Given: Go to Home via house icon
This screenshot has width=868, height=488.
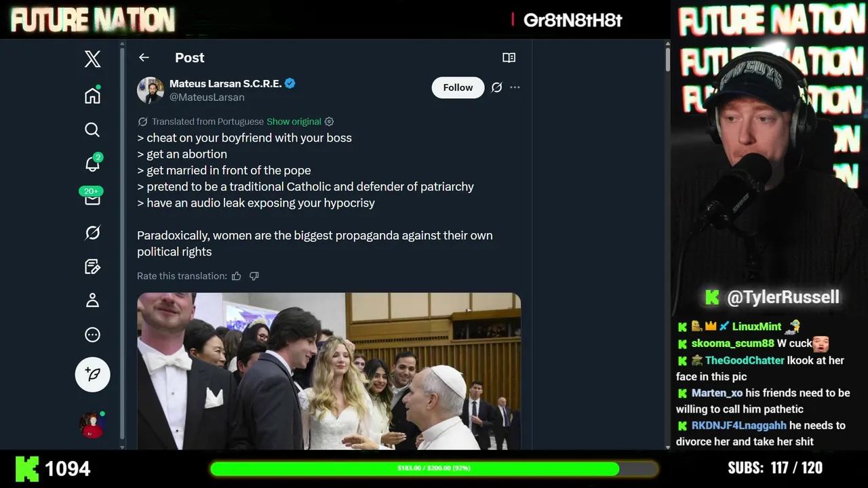Looking at the screenshot, I should tap(92, 96).
